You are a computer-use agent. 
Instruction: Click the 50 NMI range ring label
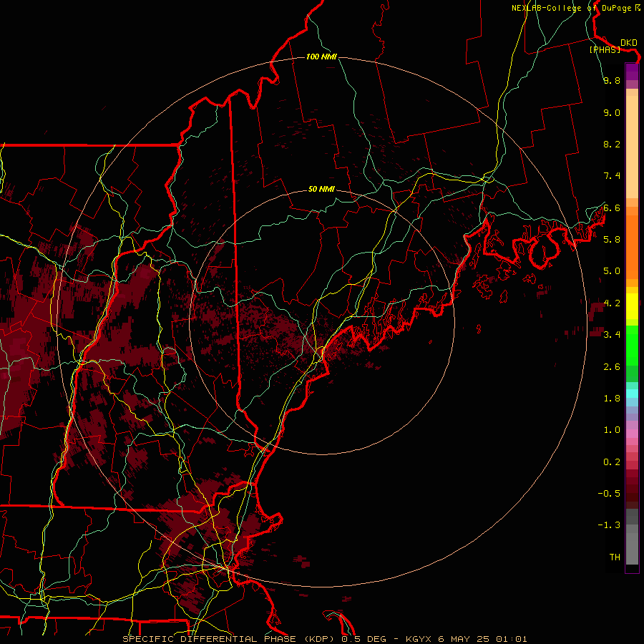coord(321,189)
